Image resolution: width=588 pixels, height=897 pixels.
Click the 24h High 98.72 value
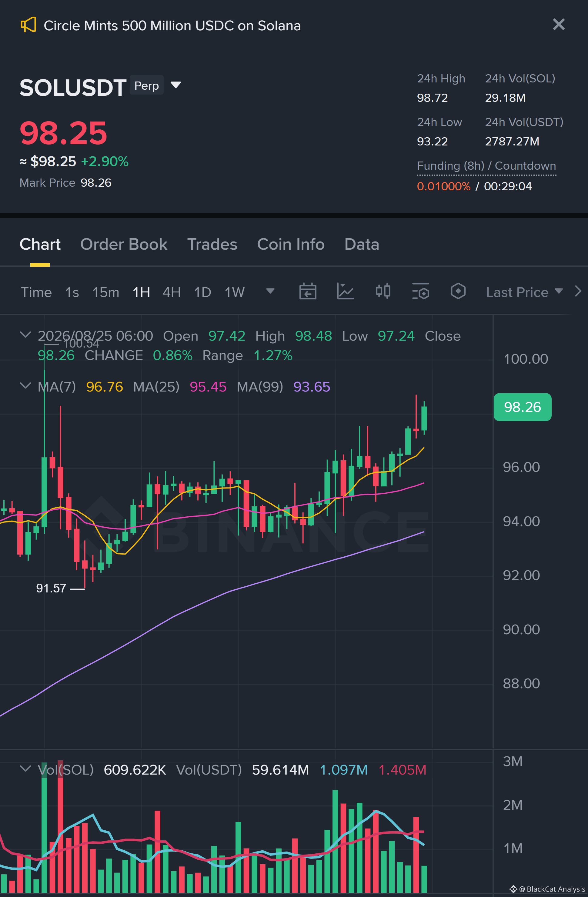[432, 98]
